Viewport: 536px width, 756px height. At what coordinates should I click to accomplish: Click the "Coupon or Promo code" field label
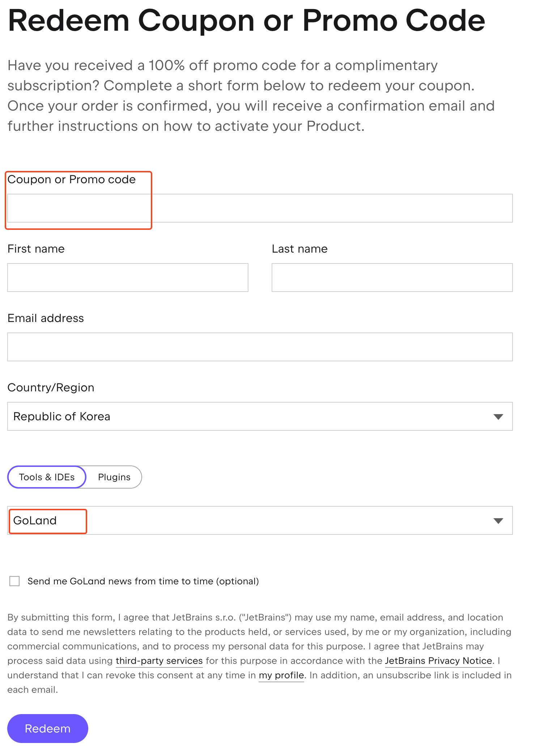pos(72,180)
